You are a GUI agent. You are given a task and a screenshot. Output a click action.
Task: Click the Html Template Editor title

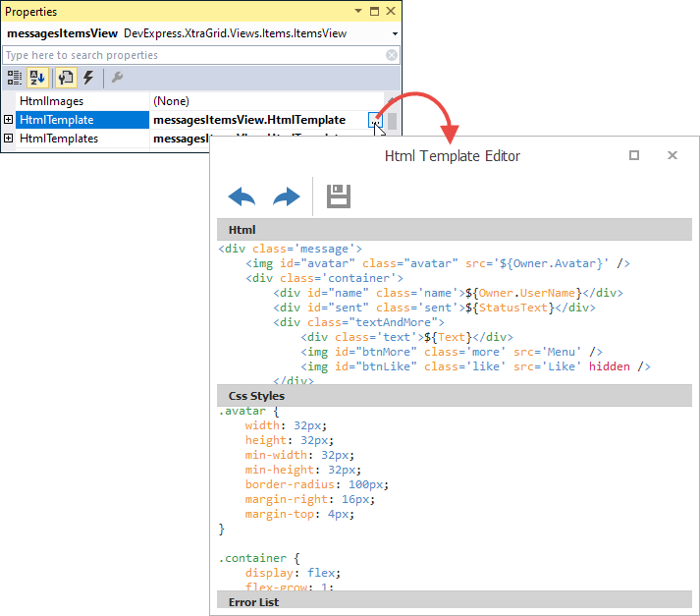[x=453, y=156]
